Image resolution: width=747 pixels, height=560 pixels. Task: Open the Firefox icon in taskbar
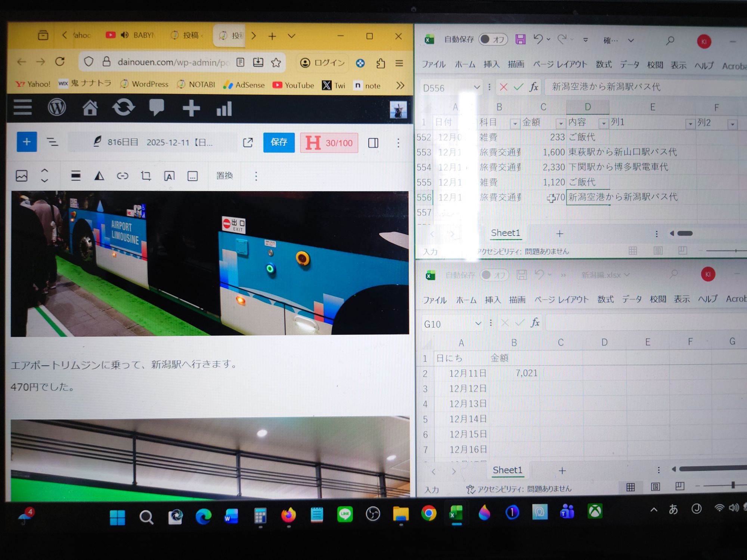(x=288, y=515)
